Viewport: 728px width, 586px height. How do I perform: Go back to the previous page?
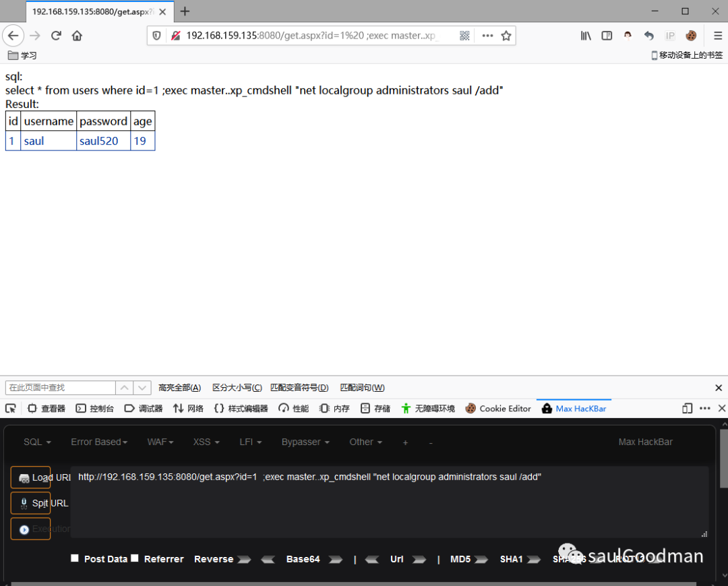tap(13, 36)
